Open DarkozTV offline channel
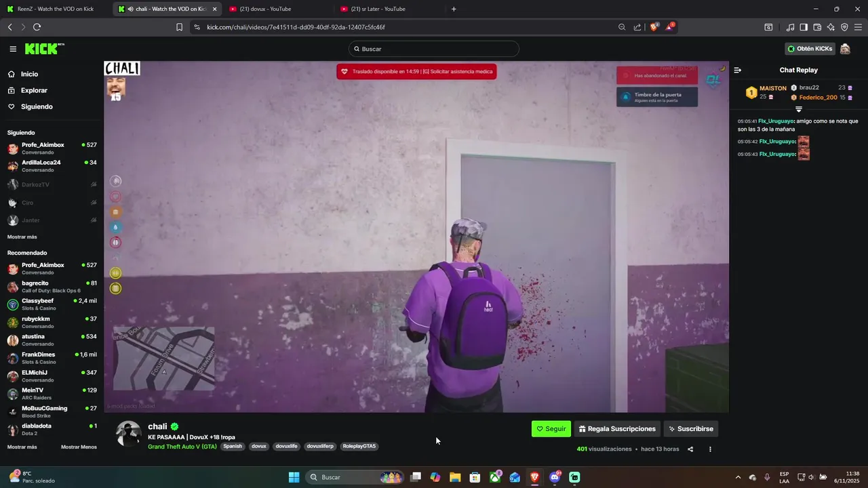Viewport: 868px width, 488px height. click(x=52, y=184)
